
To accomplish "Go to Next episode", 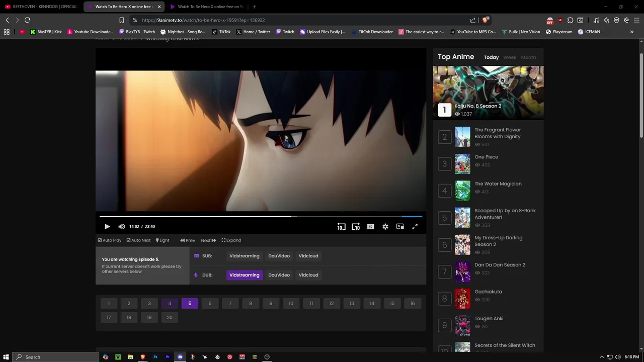I will click(208, 240).
